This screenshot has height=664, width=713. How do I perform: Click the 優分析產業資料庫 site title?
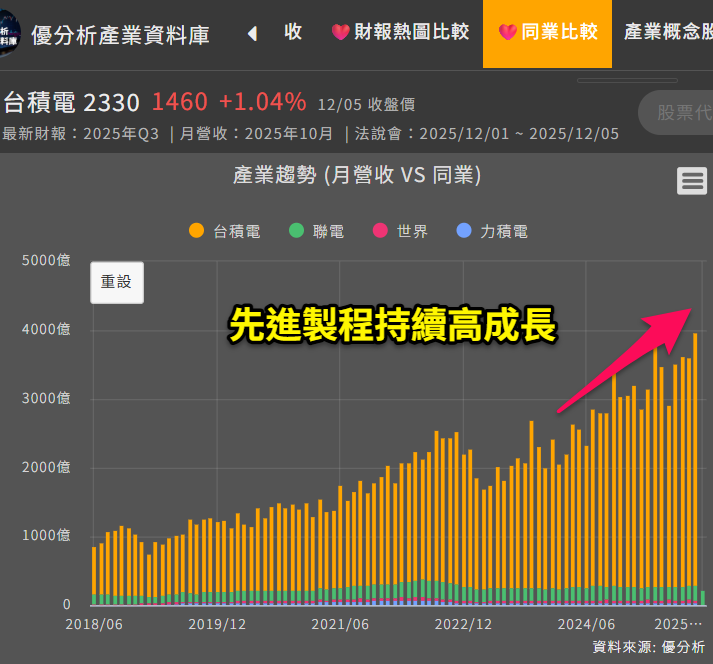(x=121, y=35)
